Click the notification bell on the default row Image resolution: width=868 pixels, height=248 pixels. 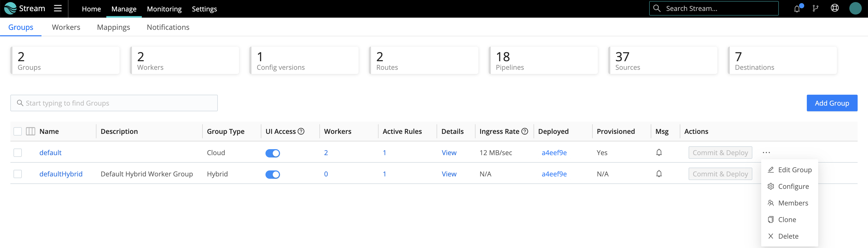point(659,152)
